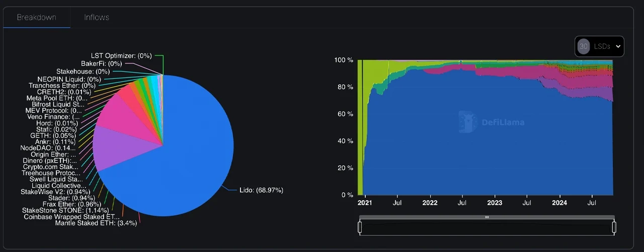Click the center grip atop the range slider
This screenshot has height=252, width=644.
pyautogui.click(x=487, y=217)
